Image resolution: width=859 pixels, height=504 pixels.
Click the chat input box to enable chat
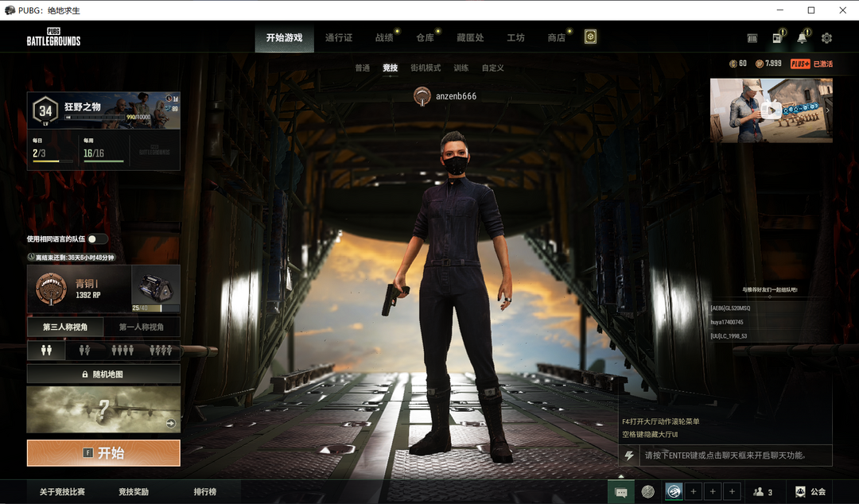click(x=736, y=456)
